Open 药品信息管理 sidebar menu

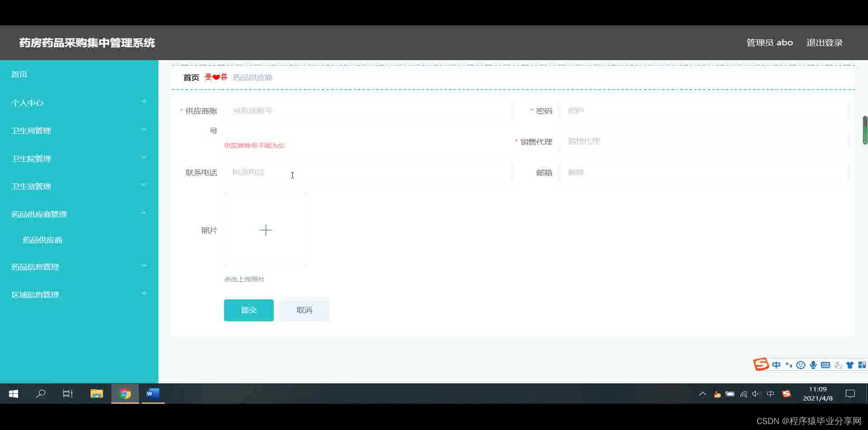click(x=79, y=267)
